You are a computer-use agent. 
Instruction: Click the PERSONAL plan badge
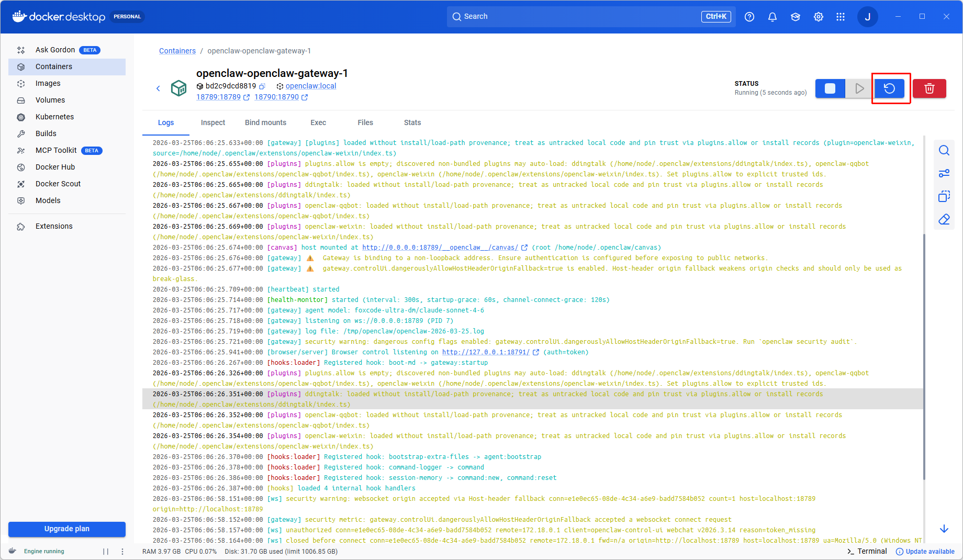click(x=127, y=17)
